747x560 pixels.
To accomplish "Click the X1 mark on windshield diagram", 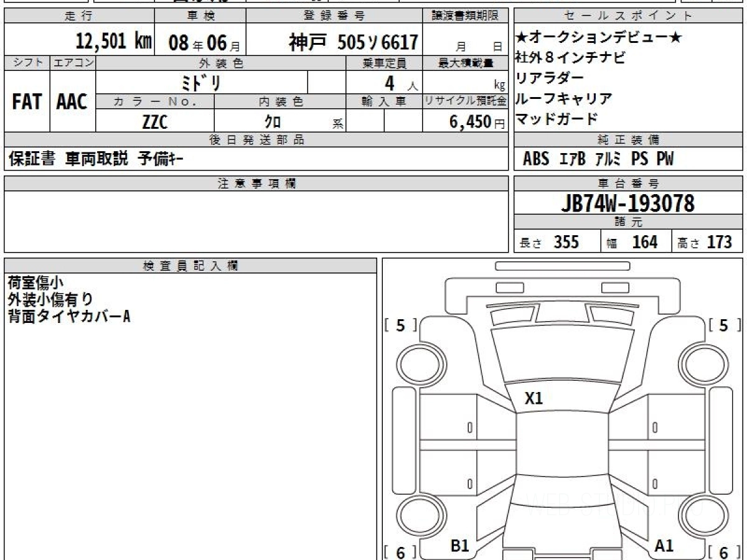I will (x=533, y=399).
